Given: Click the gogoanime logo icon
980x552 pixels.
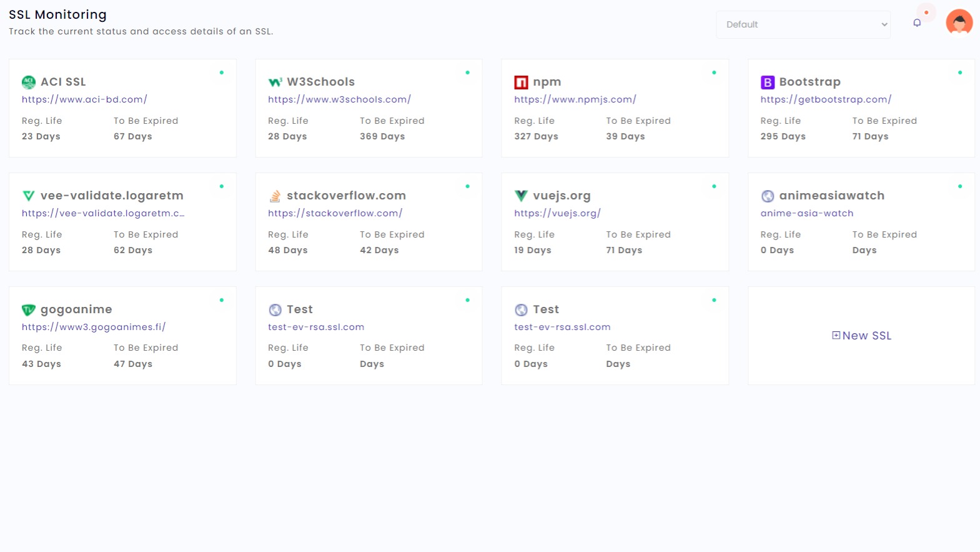Looking at the screenshot, I should 29,309.
